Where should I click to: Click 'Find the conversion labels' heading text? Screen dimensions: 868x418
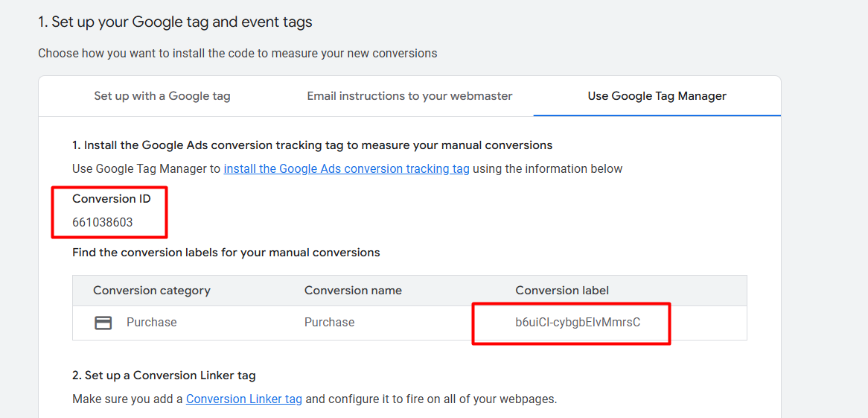(x=226, y=253)
